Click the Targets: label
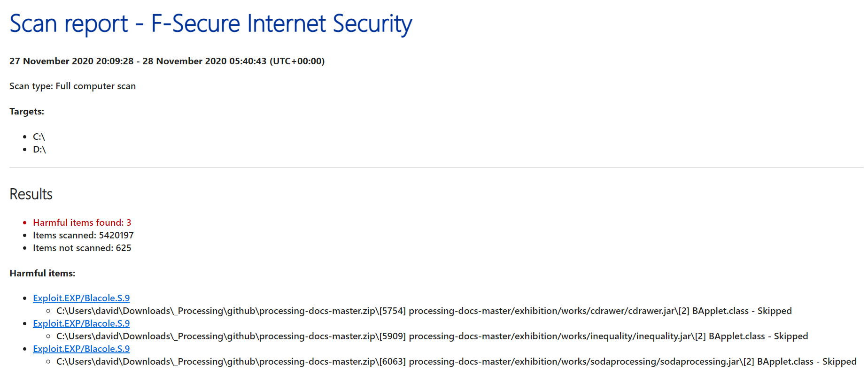 (27, 111)
